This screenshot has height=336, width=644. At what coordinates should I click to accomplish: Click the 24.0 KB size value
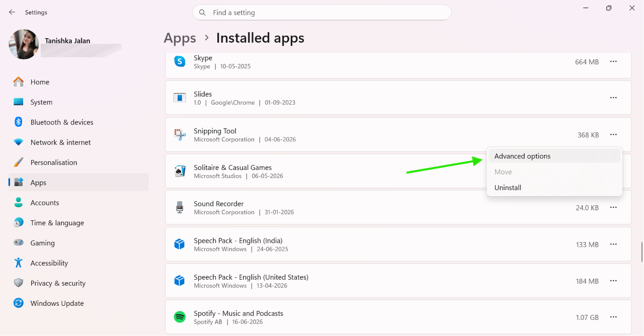tap(587, 208)
